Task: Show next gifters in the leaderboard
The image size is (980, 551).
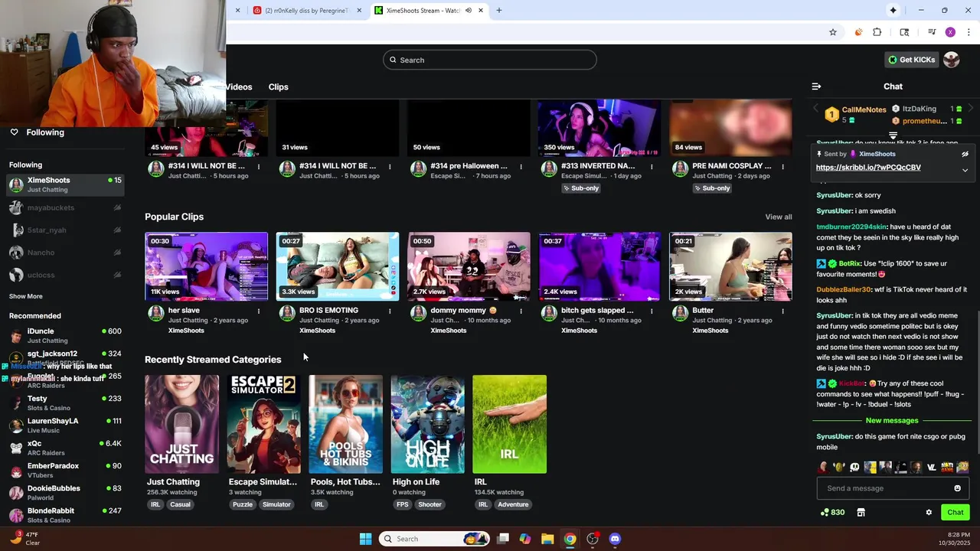Action: pyautogui.click(x=971, y=109)
